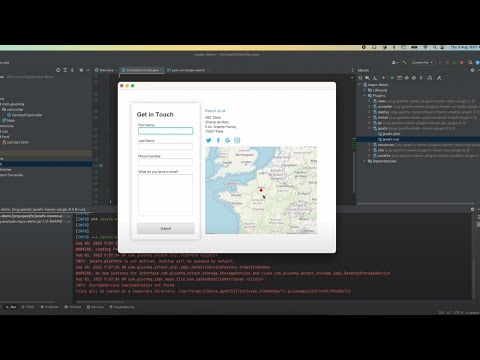
Task: Open Maven panel gear options
Action: click(472, 70)
